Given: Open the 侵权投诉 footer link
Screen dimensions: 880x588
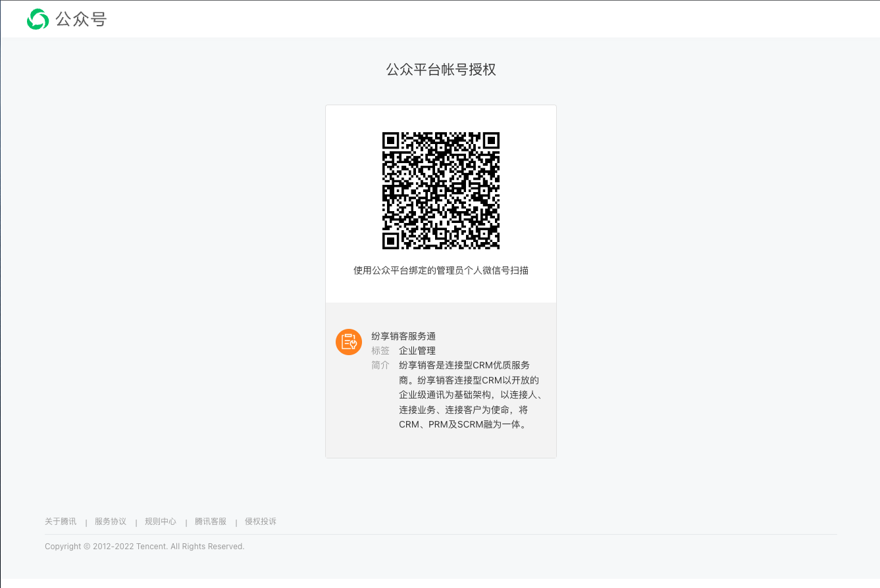Looking at the screenshot, I should [x=261, y=522].
